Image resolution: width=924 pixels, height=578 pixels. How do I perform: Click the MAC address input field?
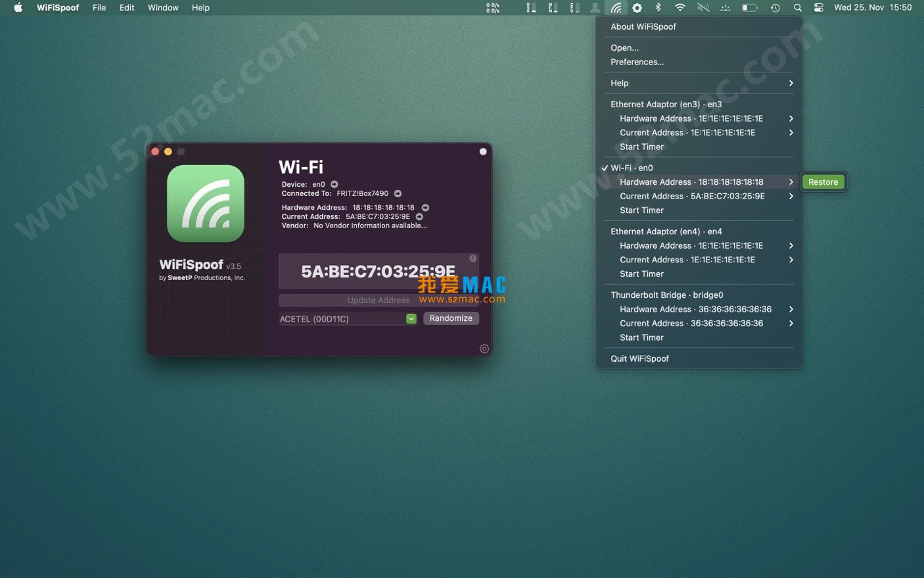pyautogui.click(x=378, y=271)
